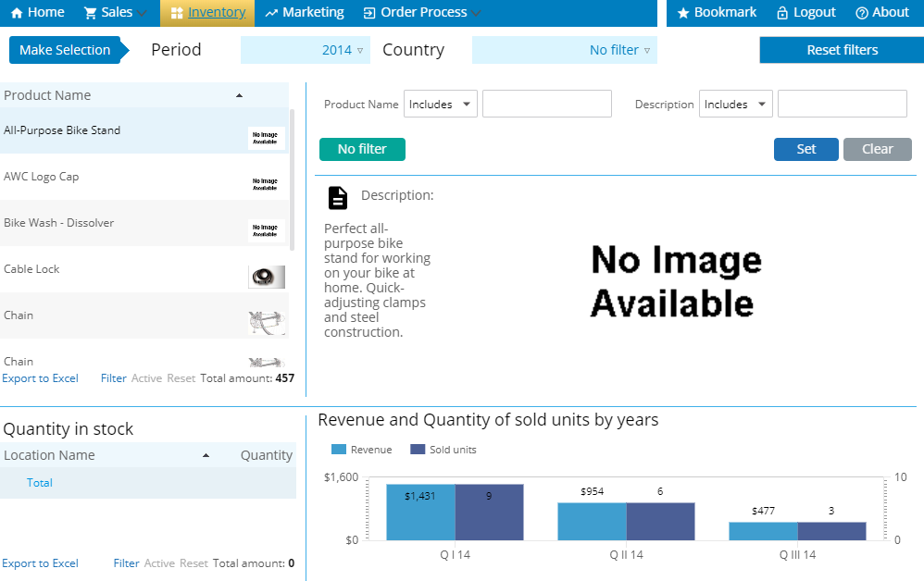Click the Home house icon
This screenshot has width=924, height=581.
click(x=17, y=13)
